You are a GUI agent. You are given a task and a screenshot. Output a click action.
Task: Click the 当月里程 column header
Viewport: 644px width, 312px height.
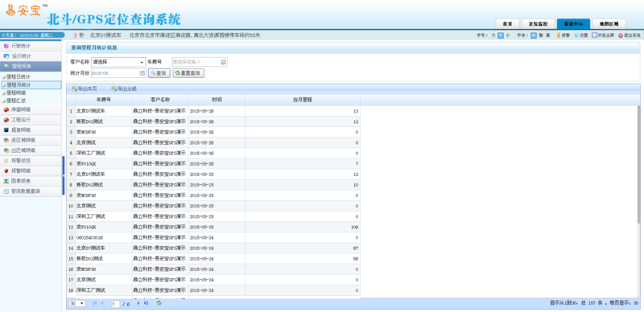(303, 100)
